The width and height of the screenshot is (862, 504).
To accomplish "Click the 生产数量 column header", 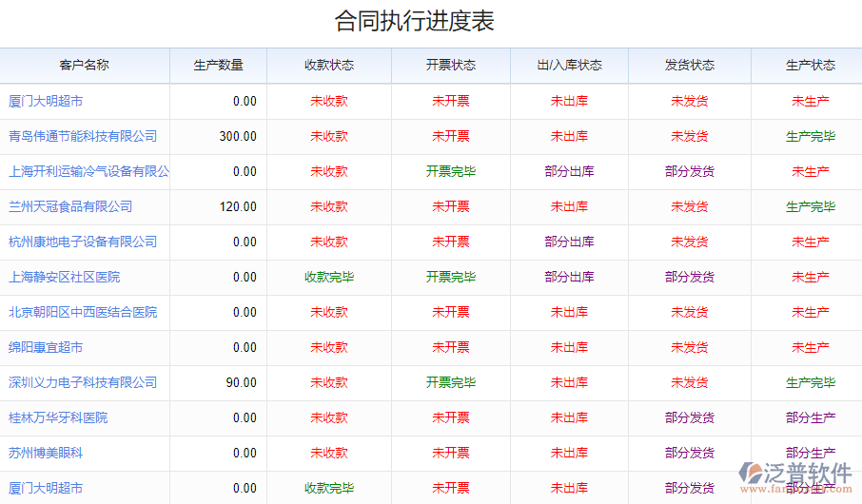I will click(x=218, y=65).
